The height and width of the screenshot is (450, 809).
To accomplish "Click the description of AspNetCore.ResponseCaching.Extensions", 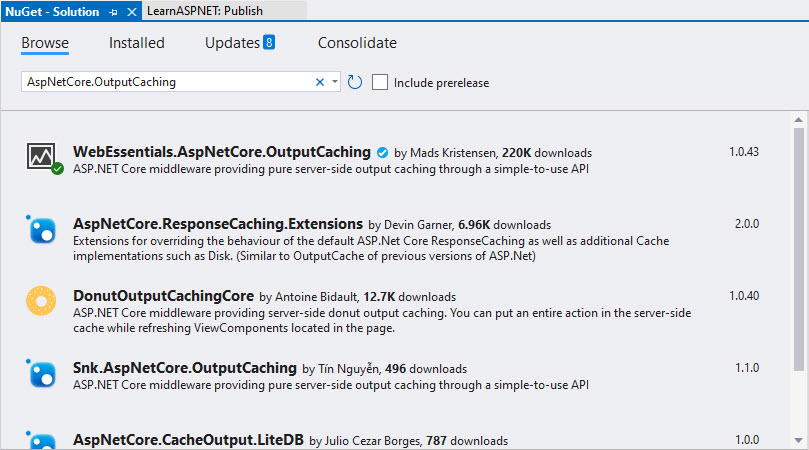I will pos(371,248).
